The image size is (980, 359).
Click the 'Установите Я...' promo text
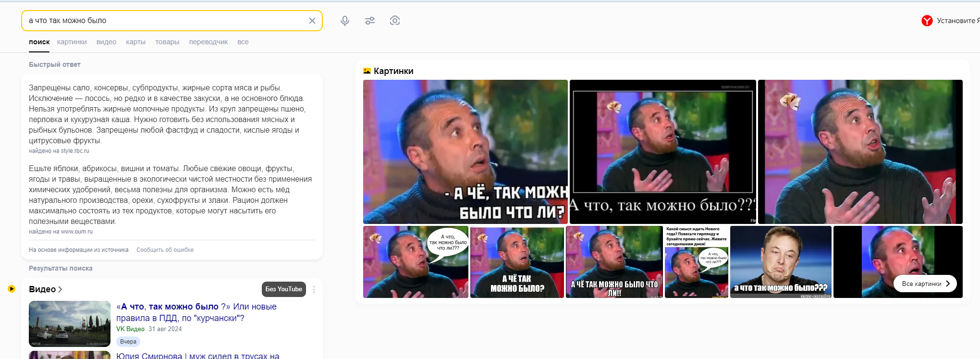coord(958,21)
